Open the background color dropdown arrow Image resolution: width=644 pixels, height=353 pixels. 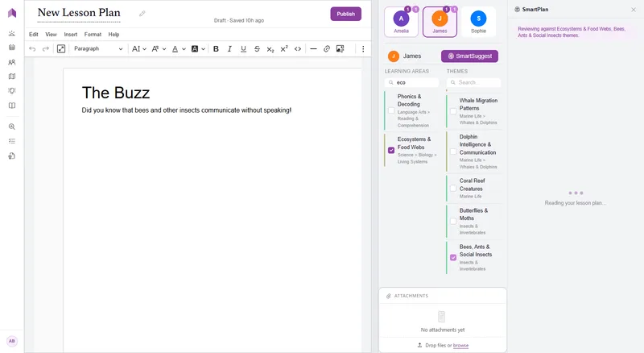tap(203, 49)
